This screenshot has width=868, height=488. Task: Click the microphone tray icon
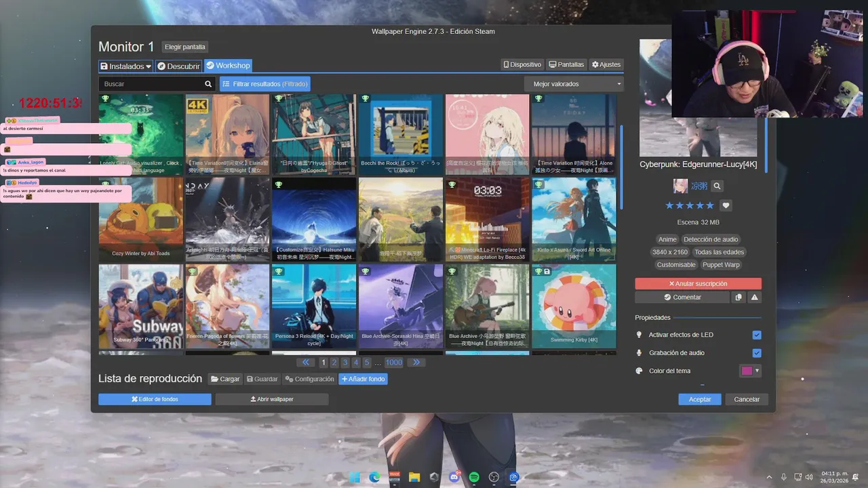(784, 477)
